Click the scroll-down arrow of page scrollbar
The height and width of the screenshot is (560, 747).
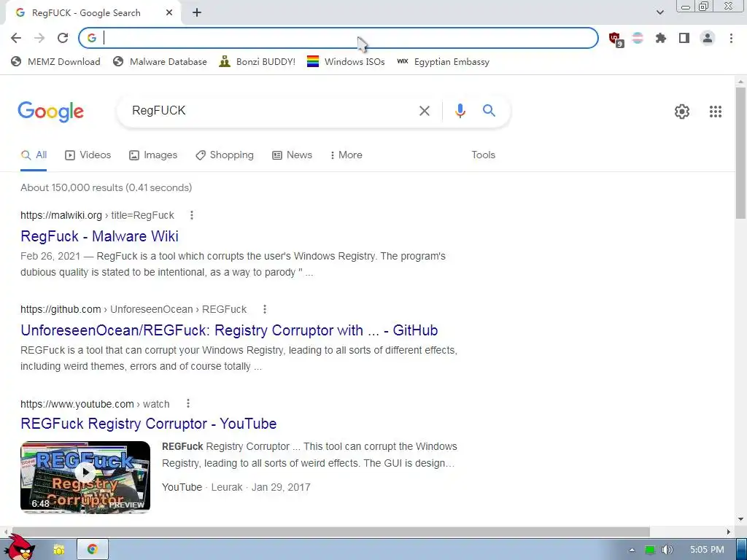coord(741,519)
